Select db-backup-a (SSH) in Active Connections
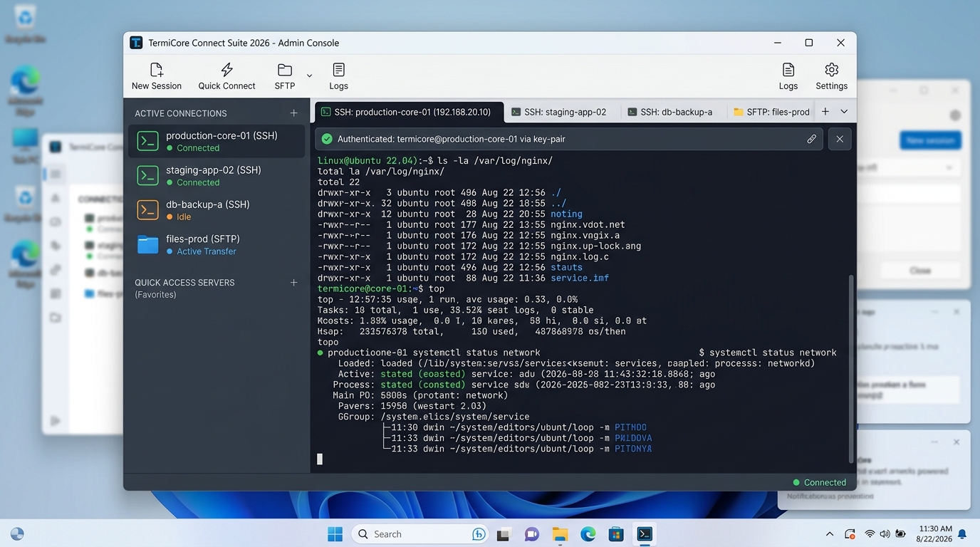The width and height of the screenshot is (980, 547). click(217, 210)
